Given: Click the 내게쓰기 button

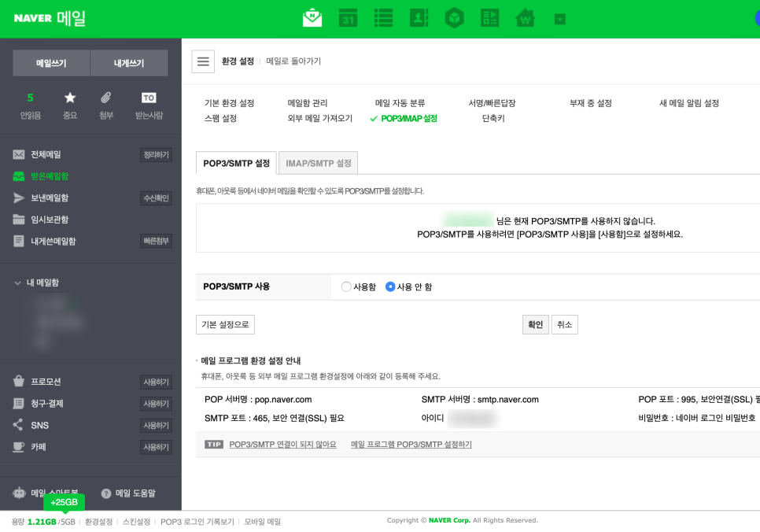Looking at the screenshot, I should (x=129, y=63).
